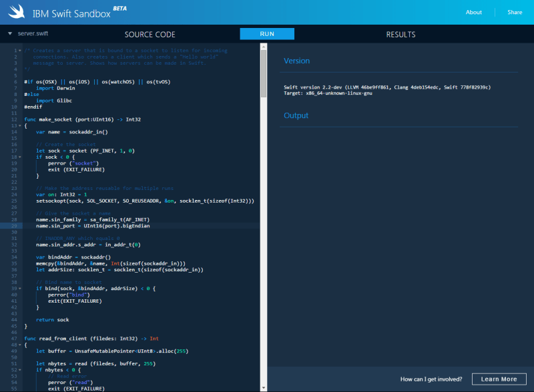Open the About link in header

coord(473,12)
